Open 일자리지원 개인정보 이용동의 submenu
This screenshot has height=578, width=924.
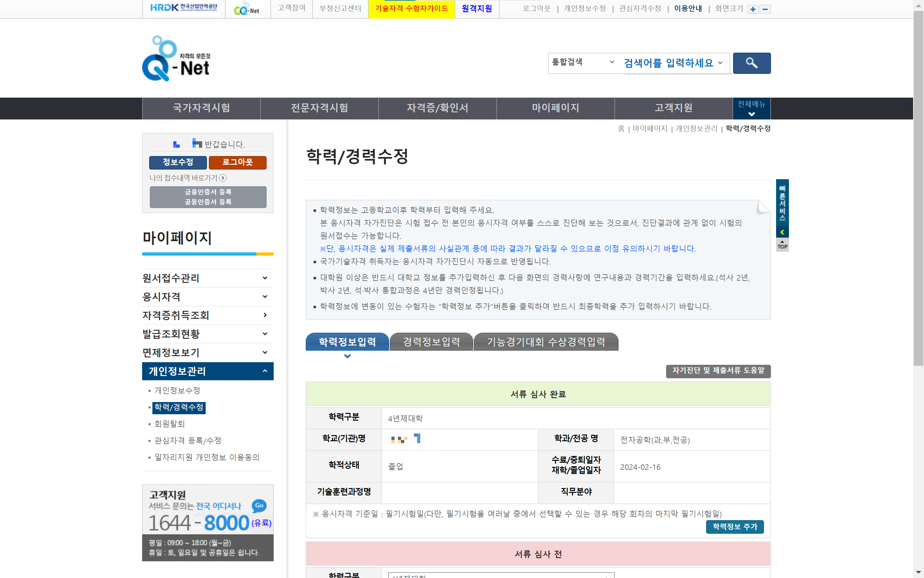point(207,457)
